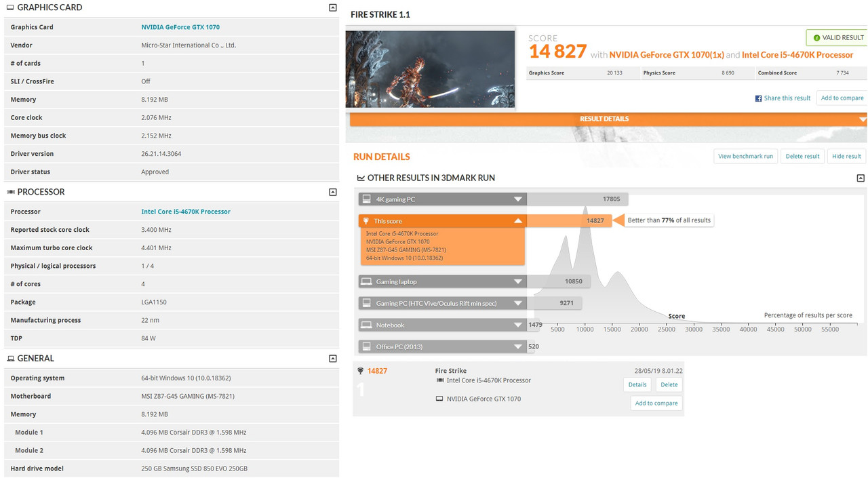The width and height of the screenshot is (868, 478).
Task: Click Add to compare in the result row
Action: click(656, 403)
